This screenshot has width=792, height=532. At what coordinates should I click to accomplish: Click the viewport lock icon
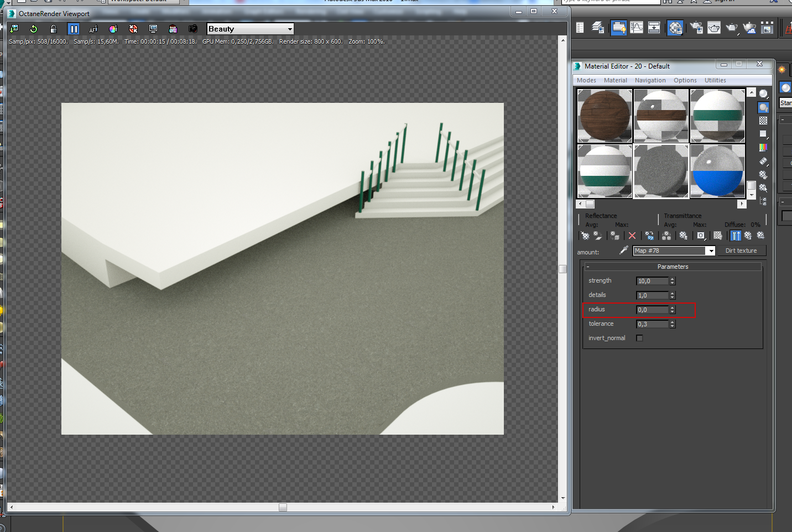click(x=54, y=29)
